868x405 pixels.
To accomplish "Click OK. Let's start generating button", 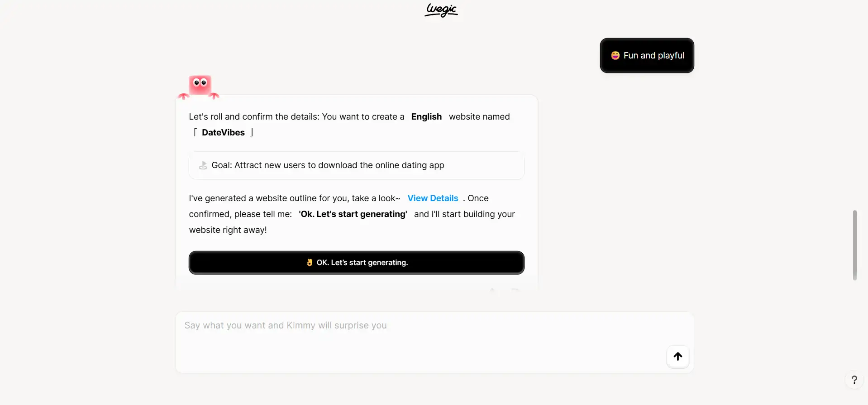I will click(356, 262).
